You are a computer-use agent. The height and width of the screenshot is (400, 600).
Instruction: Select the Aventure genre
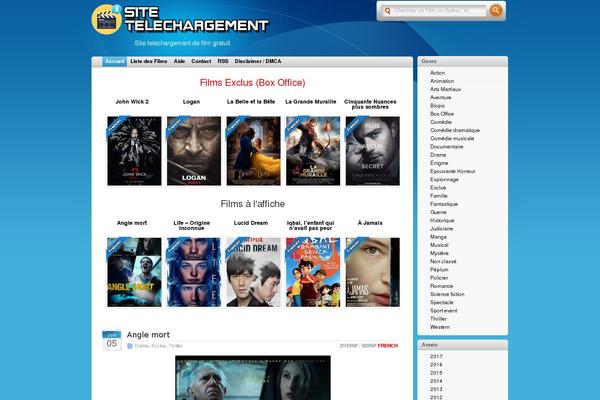click(440, 98)
